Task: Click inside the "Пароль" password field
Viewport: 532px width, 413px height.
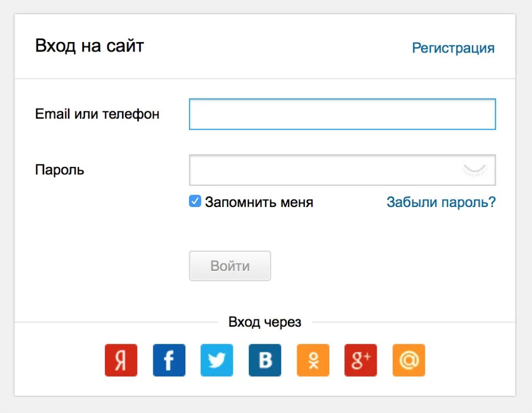Action: tap(322, 170)
